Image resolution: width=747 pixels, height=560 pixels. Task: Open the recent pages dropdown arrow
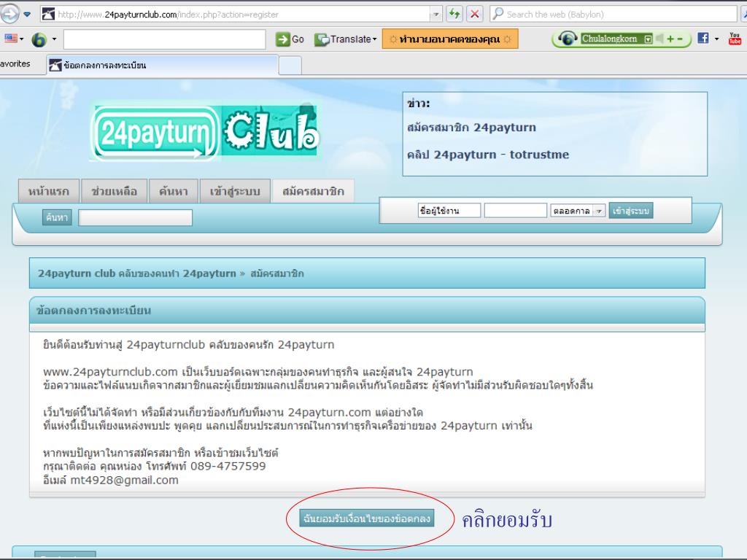tap(28, 15)
